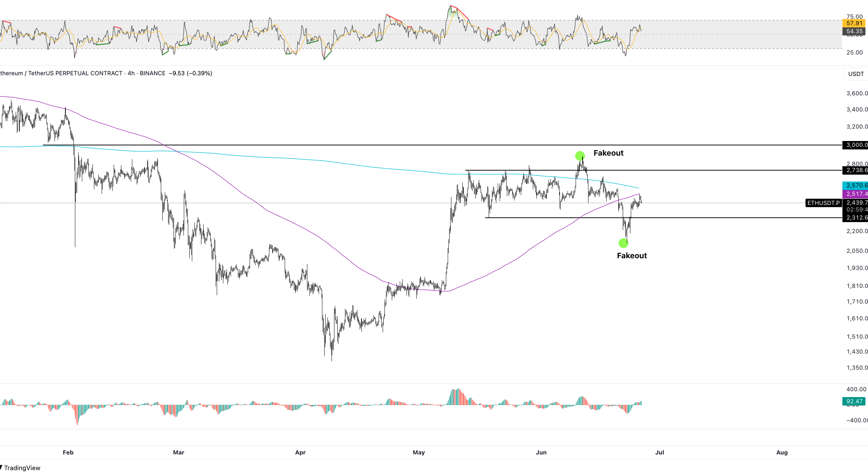Click the 75.00 RSI scale label
Image resolution: width=868 pixels, height=476 pixels.
click(854, 17)
